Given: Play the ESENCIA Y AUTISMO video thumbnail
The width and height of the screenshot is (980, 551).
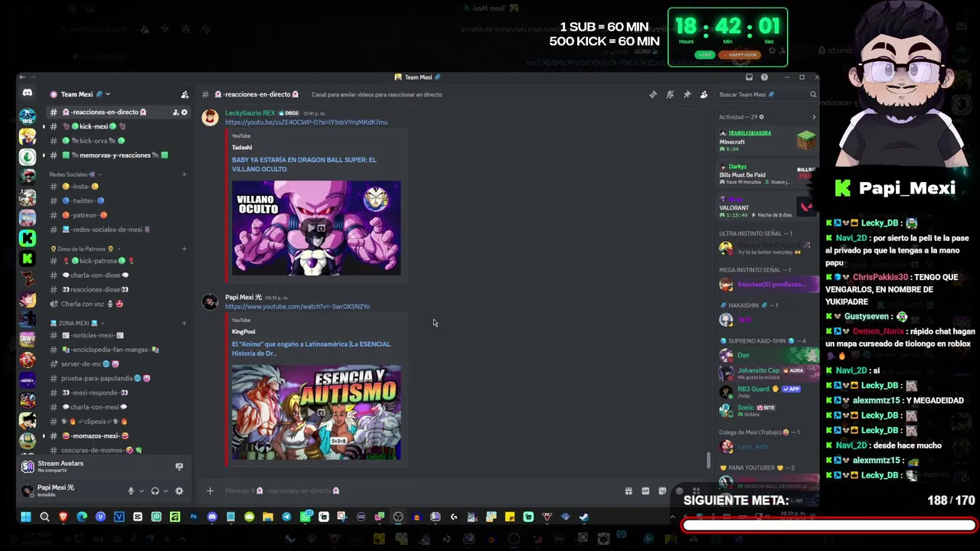Looking at the screenshot, I should point(316,412).
